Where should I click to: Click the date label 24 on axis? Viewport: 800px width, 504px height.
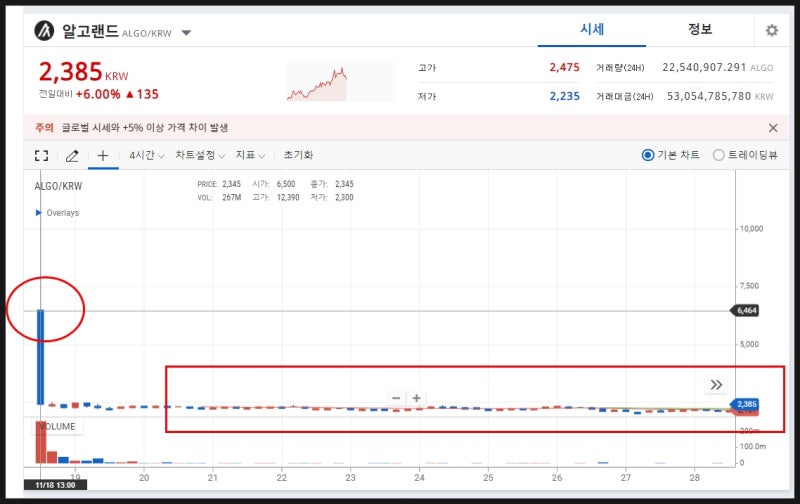click(419, 478)
